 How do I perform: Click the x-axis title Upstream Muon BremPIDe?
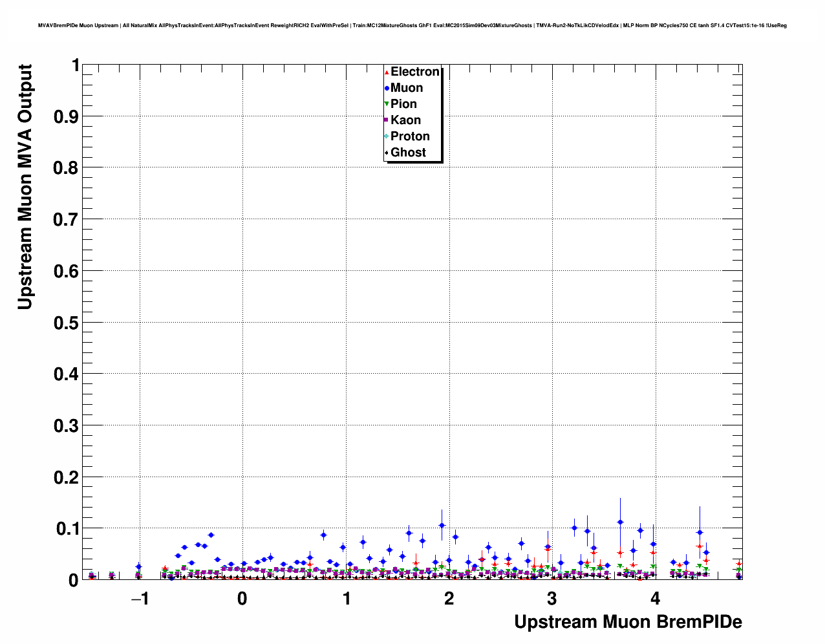628,622
